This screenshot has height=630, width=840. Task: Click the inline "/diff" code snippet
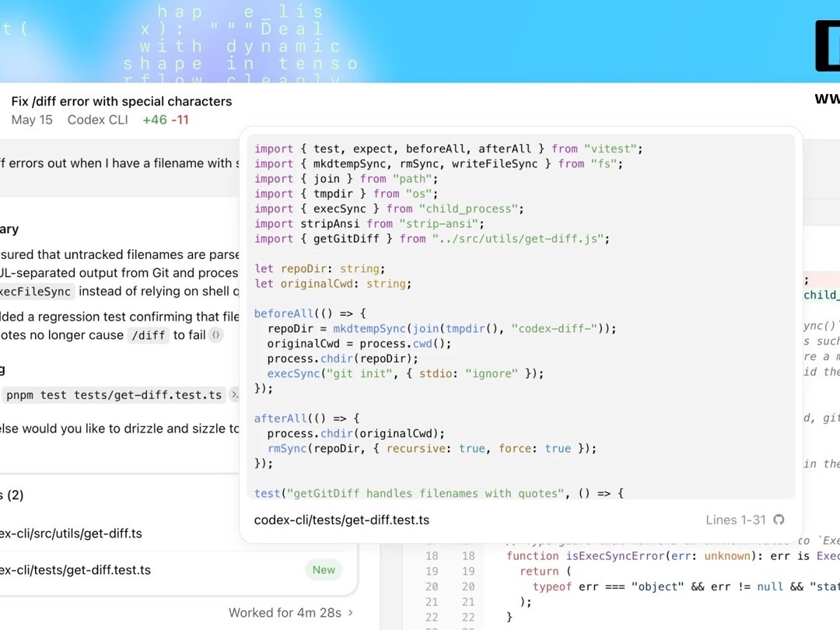148,335
